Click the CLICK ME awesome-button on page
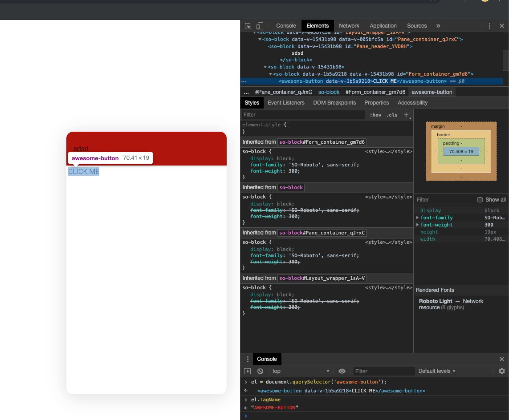This screenshot has width=509, height=420. [84, 172]
